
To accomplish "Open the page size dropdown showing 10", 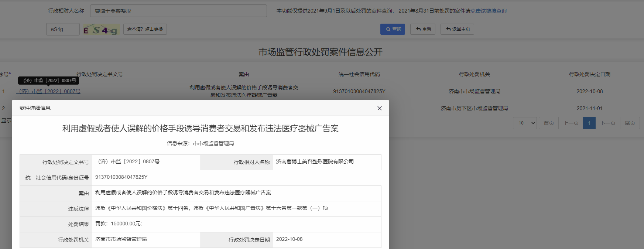I will pyautogui.click(x=525, y=123).
